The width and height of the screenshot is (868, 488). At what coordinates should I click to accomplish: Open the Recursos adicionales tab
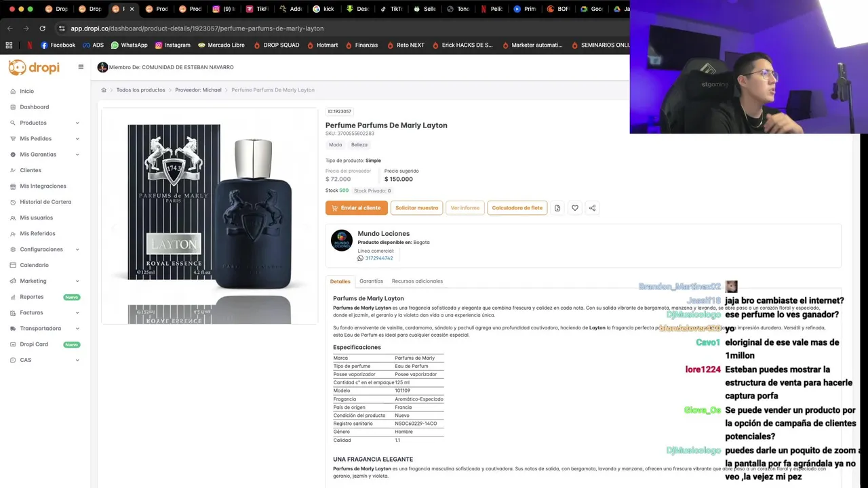coord(417,281)
